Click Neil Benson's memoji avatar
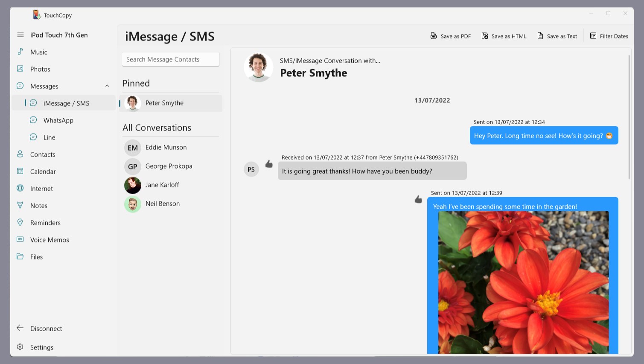The width and height of the screenshot is (644, 364). (x=133, y=204)
